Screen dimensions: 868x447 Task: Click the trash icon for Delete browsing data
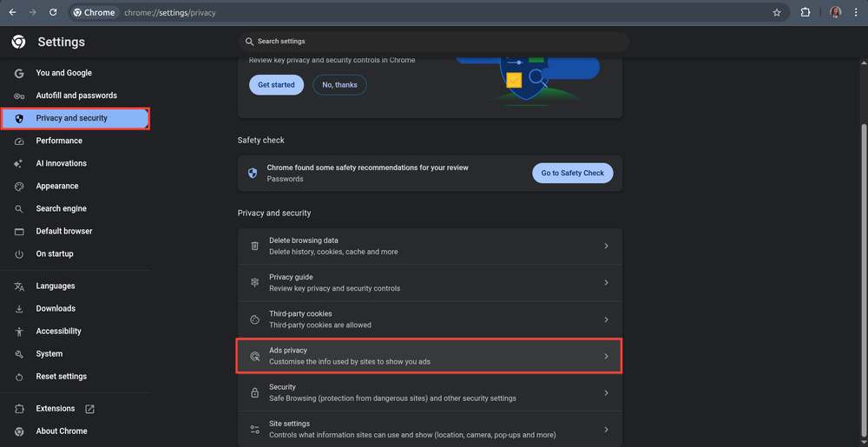pos(254,246)
